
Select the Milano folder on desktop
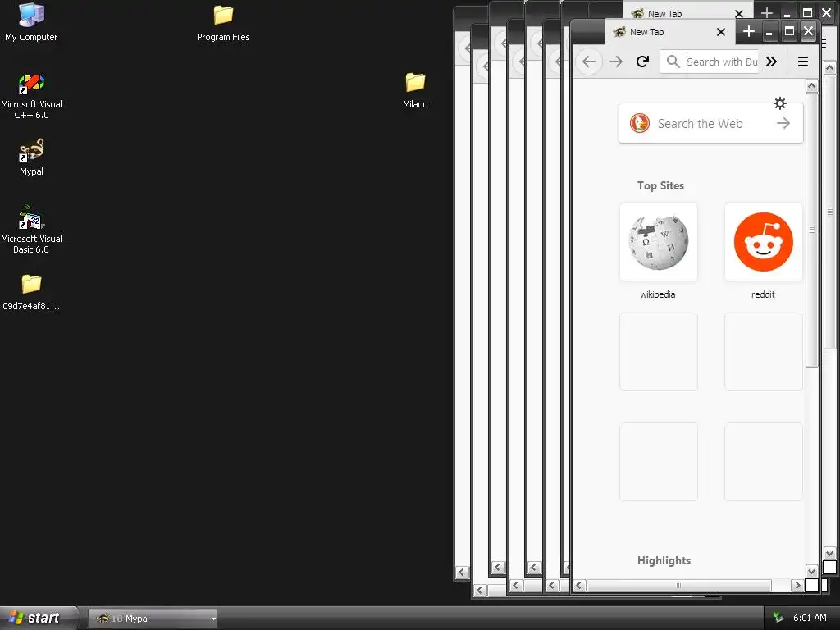(415, 90)
